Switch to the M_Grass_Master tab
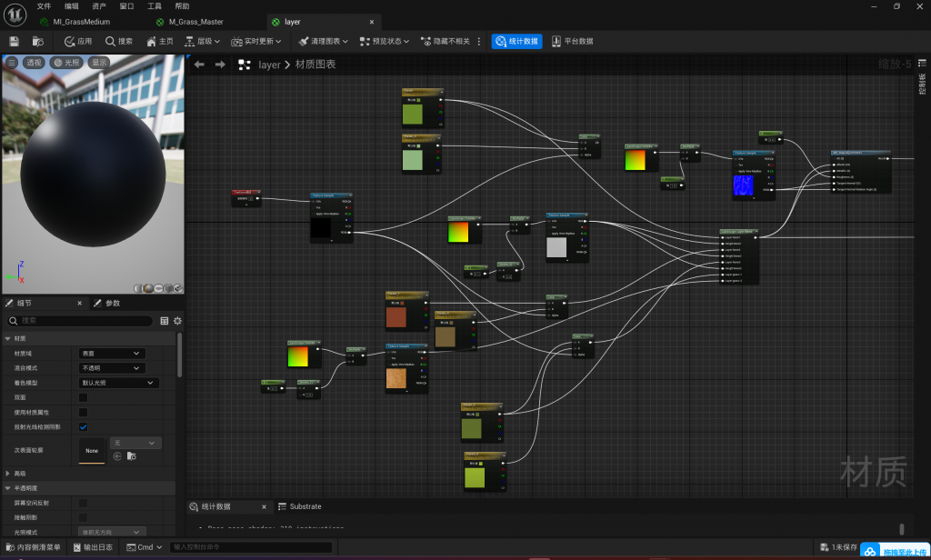 (191, 22)
